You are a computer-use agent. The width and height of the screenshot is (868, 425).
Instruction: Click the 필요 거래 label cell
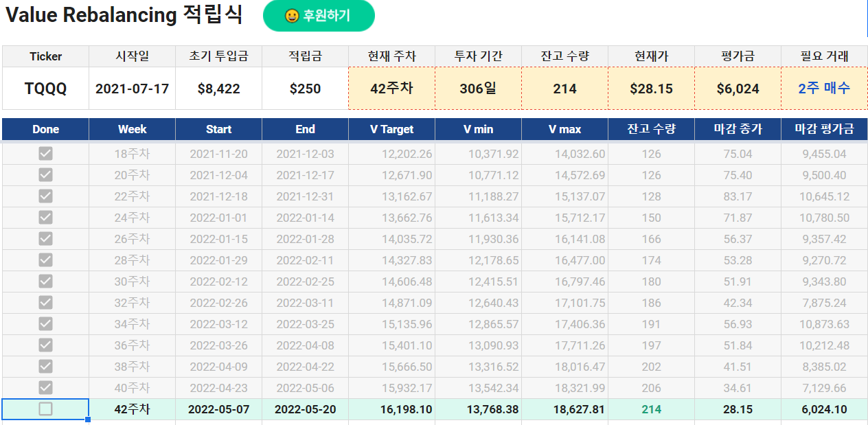point(824,56)
